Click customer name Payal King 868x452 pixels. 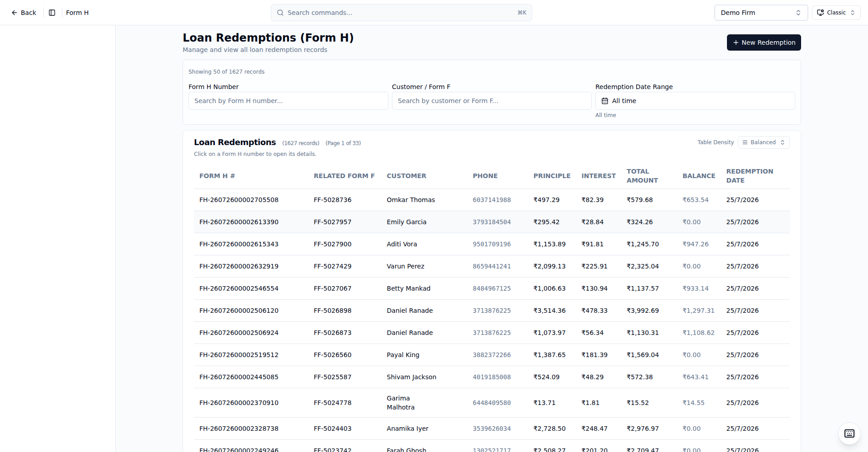click(403, 355)
